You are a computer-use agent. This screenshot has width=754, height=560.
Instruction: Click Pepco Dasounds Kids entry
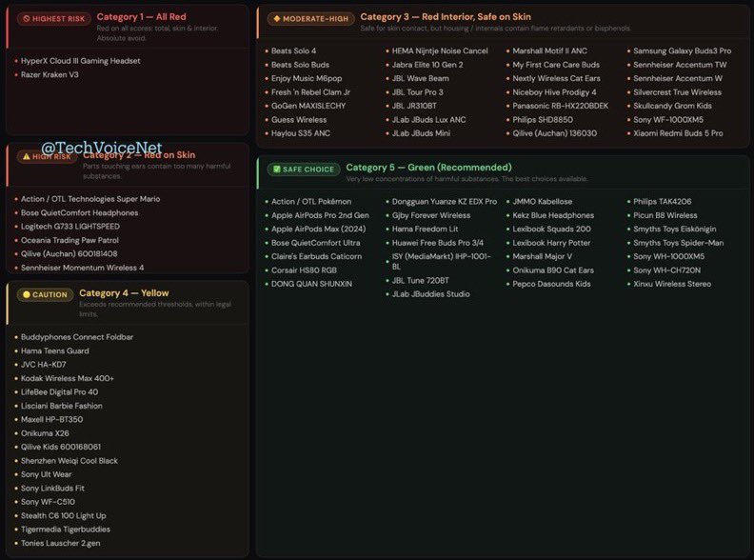point(551,284)
